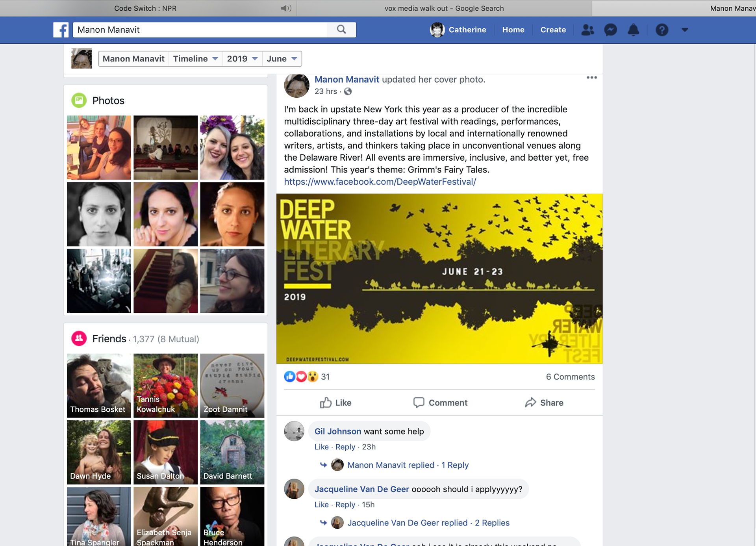
Task: Mute audio on Code Switch tab
Action: click(286, 8)
